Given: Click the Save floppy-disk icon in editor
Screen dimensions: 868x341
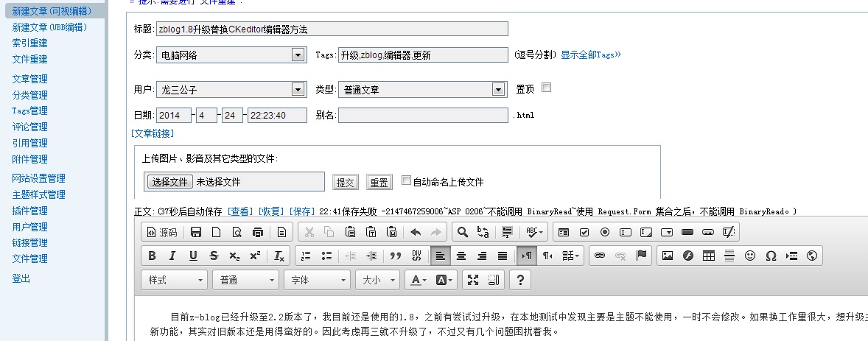Looking at the screenshot, I should coord(195,233).
